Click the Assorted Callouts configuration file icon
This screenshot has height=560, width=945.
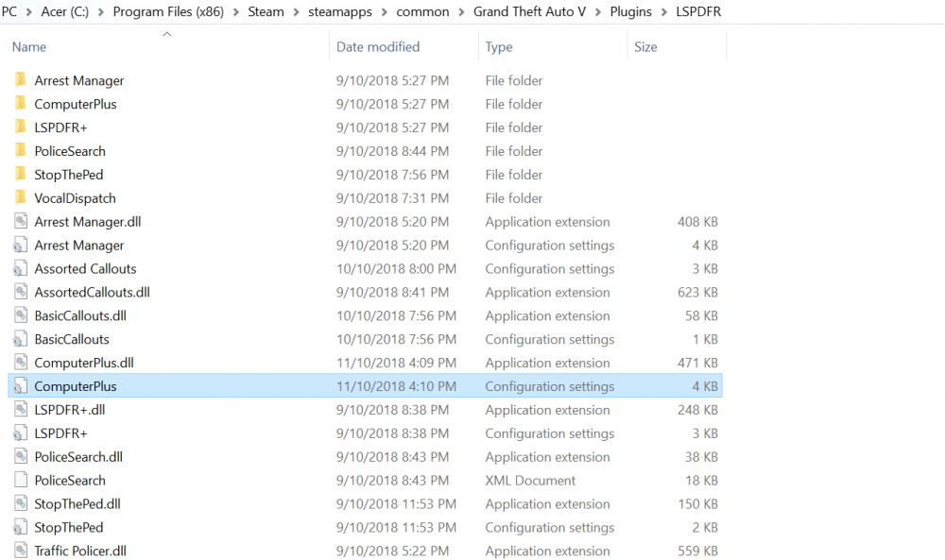[21, 268]
